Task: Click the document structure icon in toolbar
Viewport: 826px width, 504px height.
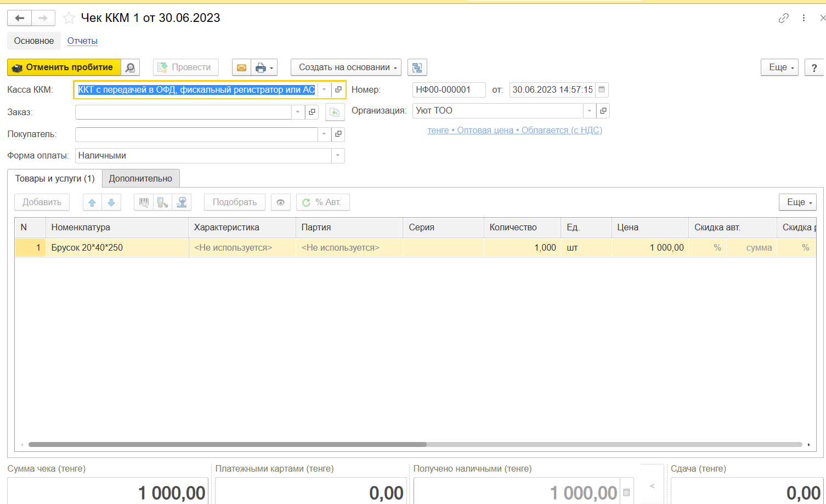Action: [x=417, y=67]
